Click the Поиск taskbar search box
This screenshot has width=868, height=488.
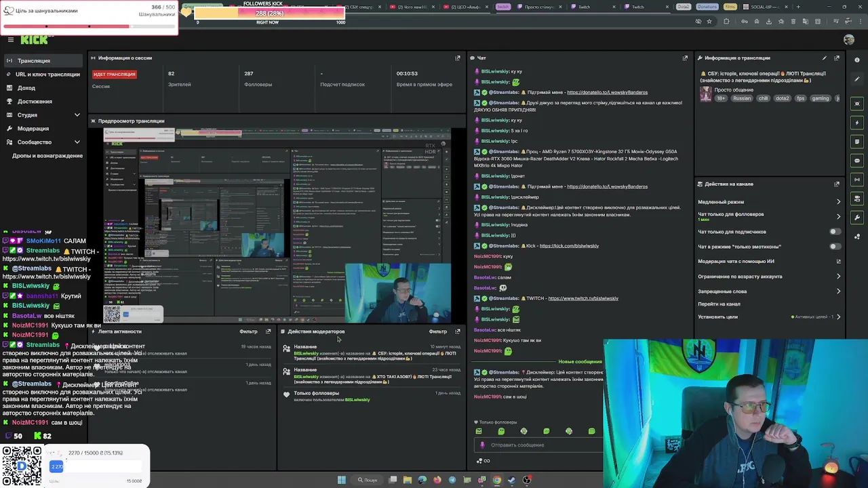(367, 480)
